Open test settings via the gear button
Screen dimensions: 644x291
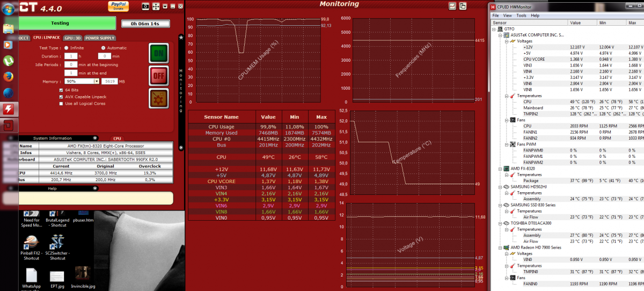(x=158, y=98)
